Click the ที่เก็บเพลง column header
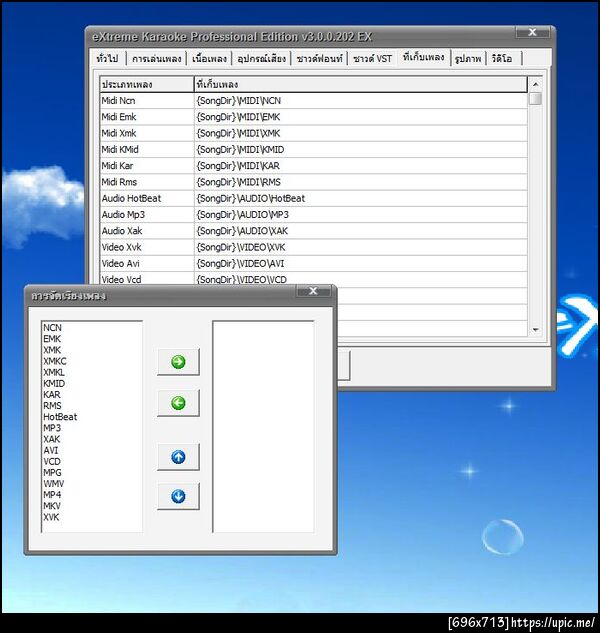Image resolution: width=600 pixels, height=633 pixels. pos(361,84)
